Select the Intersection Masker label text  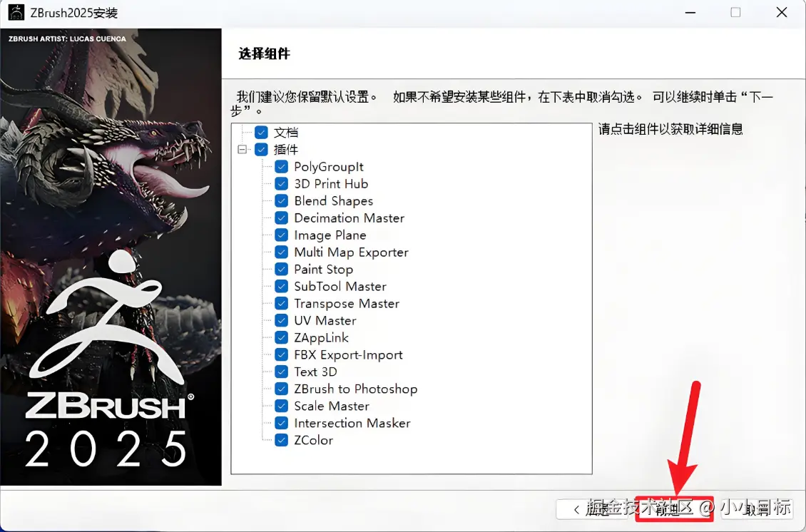coord(352,423)
